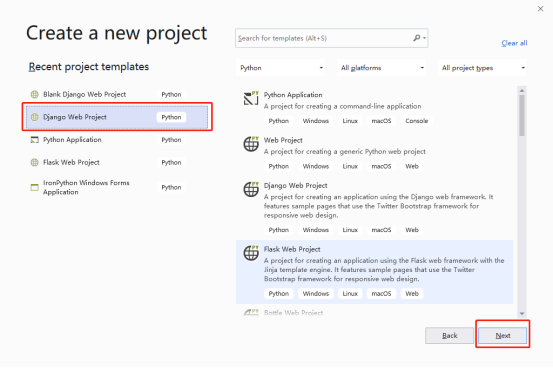Select IronPython Windows Forms Application template

[117, 187]
